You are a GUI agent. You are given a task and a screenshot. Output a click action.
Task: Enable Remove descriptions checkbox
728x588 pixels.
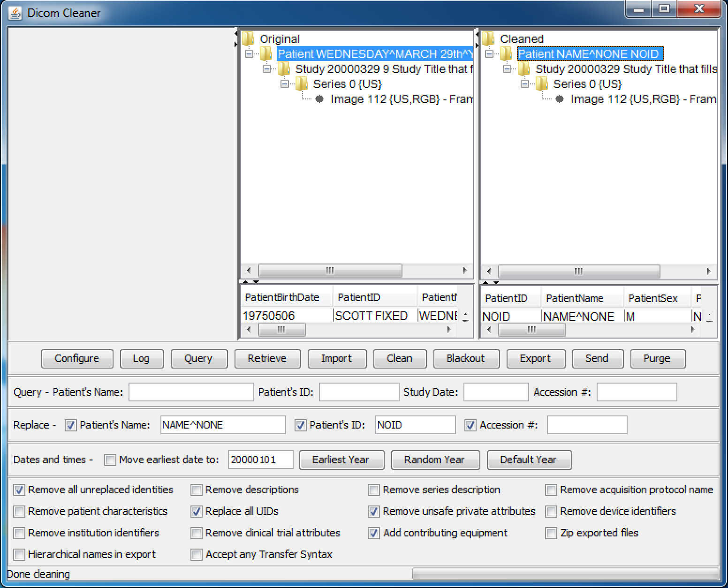point(196,490)
